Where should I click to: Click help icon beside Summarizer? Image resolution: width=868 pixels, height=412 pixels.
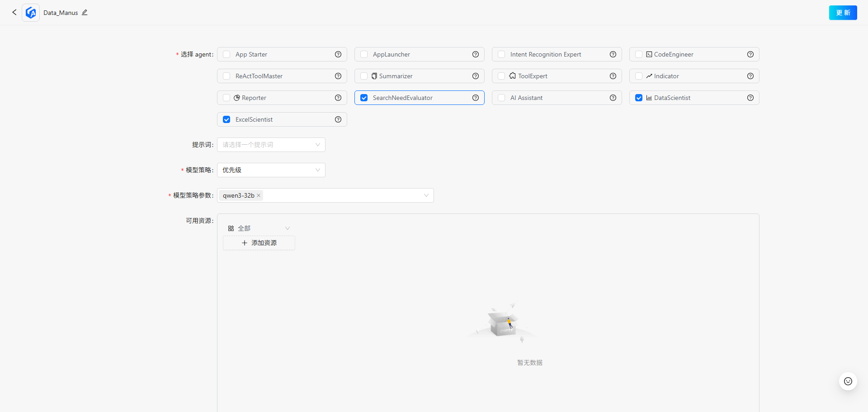(x=475, y=76)
